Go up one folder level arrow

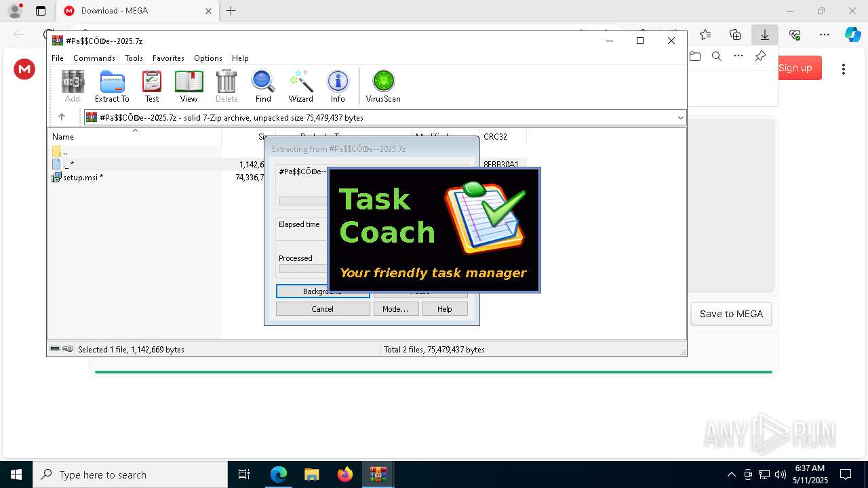tap(62, 117)
